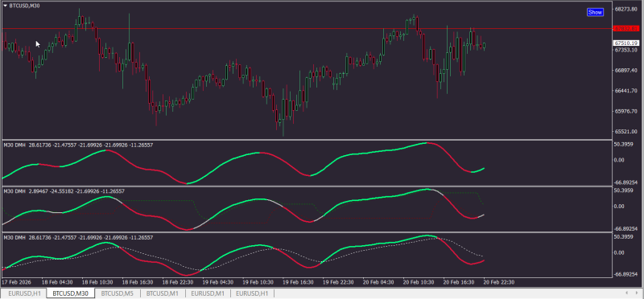Click the blue Show button

point(595,12)
